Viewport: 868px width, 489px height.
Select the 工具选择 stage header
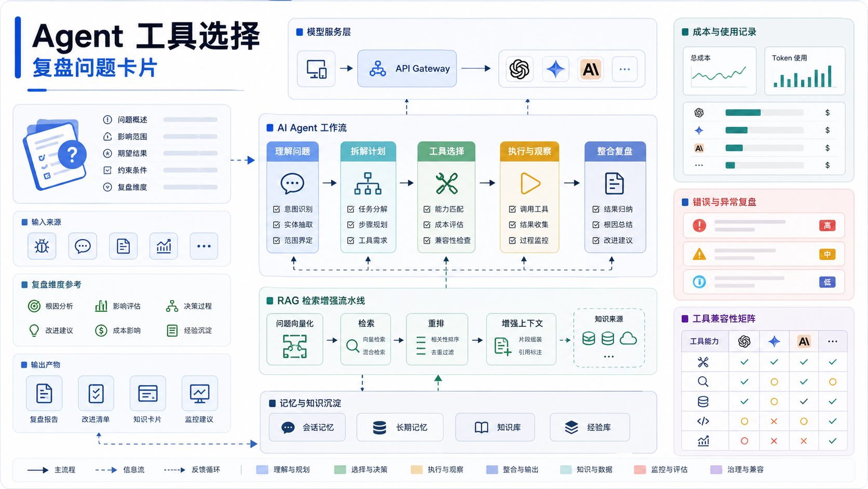(x=446, y=151)
